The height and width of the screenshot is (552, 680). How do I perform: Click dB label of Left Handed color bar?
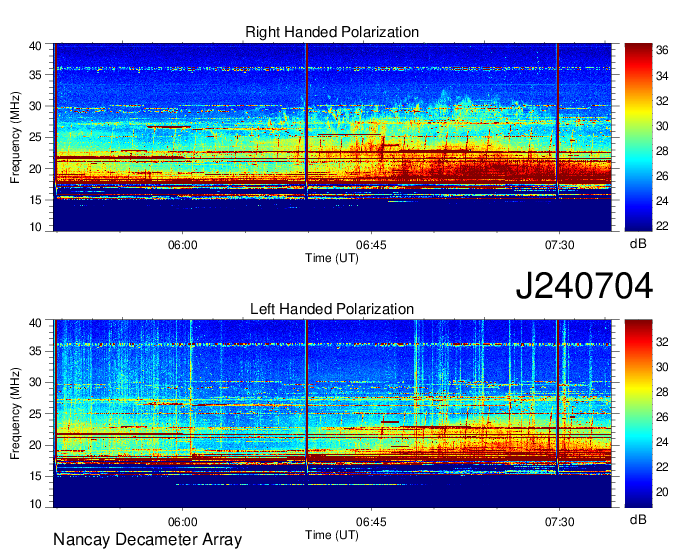pos(638,519)
